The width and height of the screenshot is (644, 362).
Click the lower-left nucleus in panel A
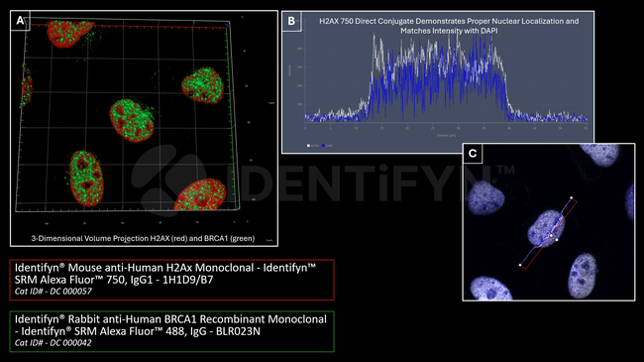pyautogui.click(x=86, y=179)
